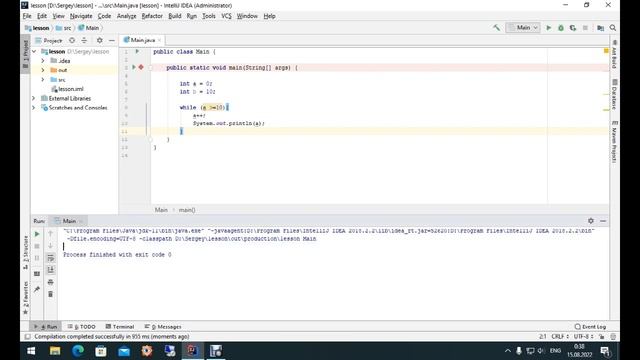Click the Build Project hammer icon
640x360 pixels.
point(496,28)
